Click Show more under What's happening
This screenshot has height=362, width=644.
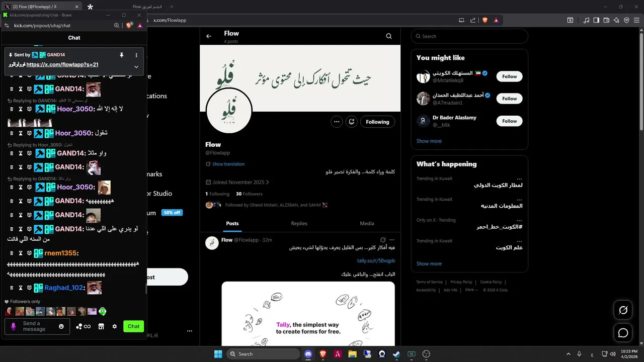(429, 263)
